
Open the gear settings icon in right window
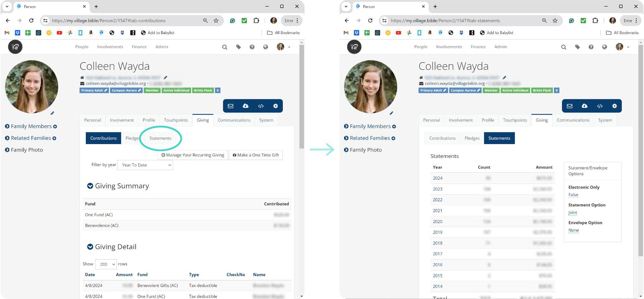click(x=614, y=106)
